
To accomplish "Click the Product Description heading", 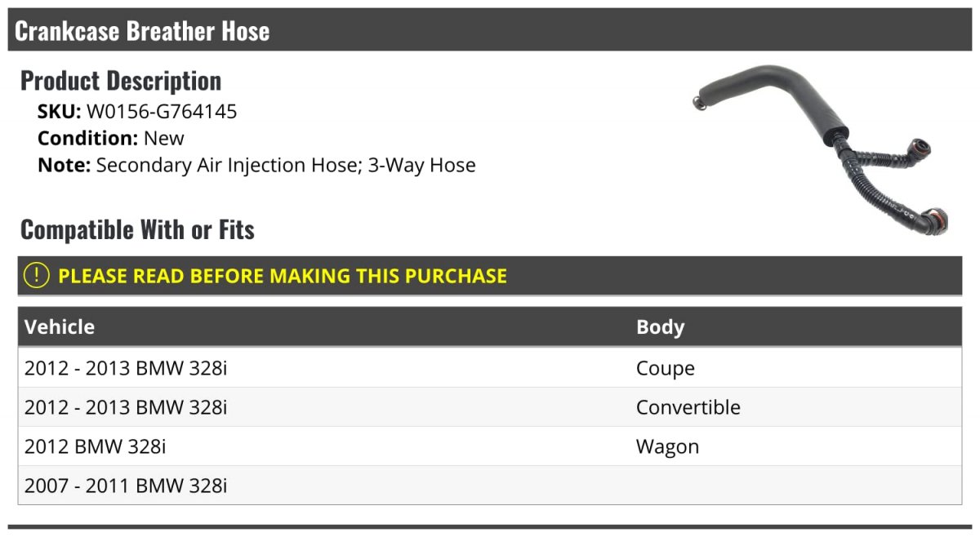I will click(121, 81).
